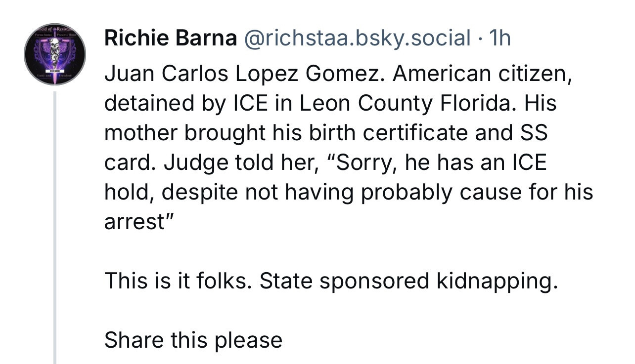This screenshot has width=635, height=364.
Task: Open Richie Barna's profile avatar
Action: [x=55, y=54]
